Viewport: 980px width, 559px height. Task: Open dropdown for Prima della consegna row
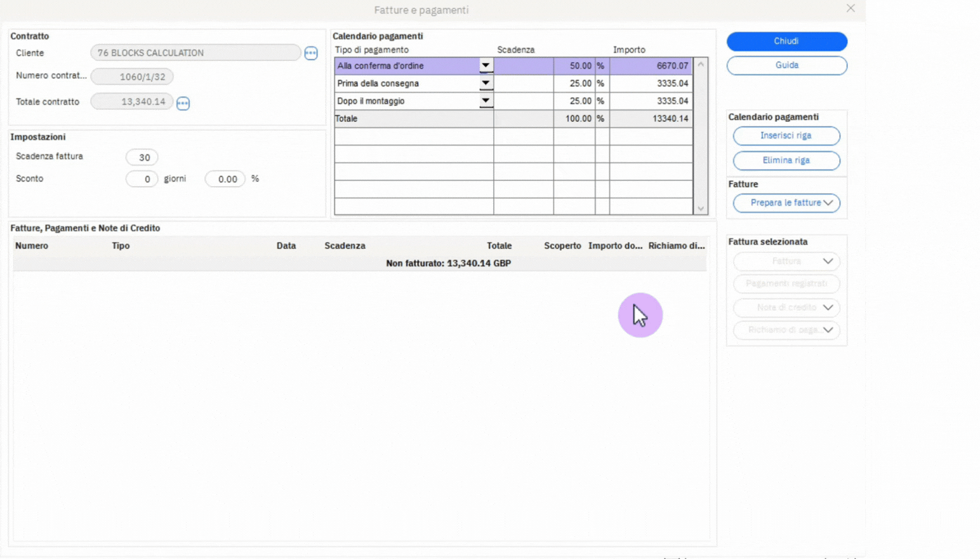(485, 83)
